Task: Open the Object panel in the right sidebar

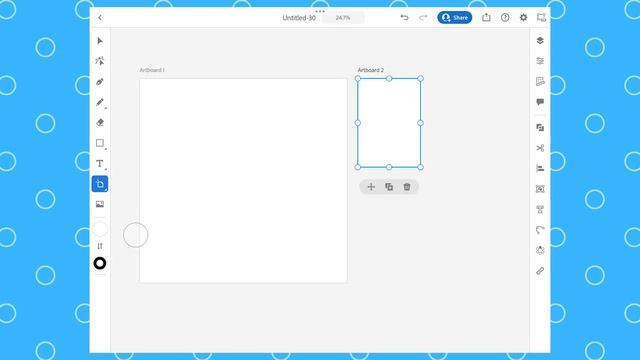Action: click(540, 189)
